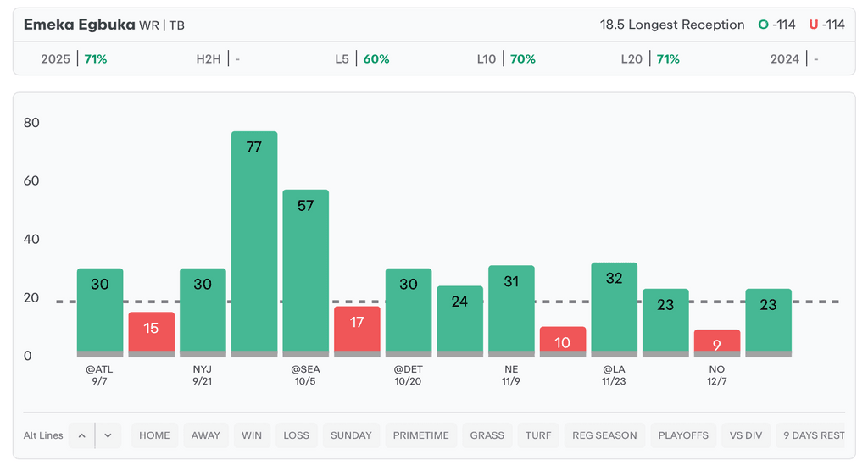Select the red bar showing 9
The image size is (868, 471).
[717, 341]
